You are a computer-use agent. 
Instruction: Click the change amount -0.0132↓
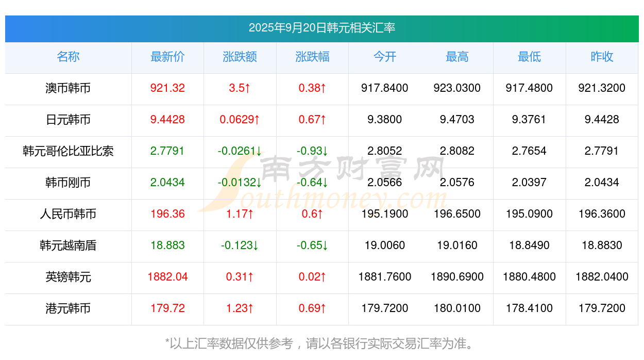[240, 183]
